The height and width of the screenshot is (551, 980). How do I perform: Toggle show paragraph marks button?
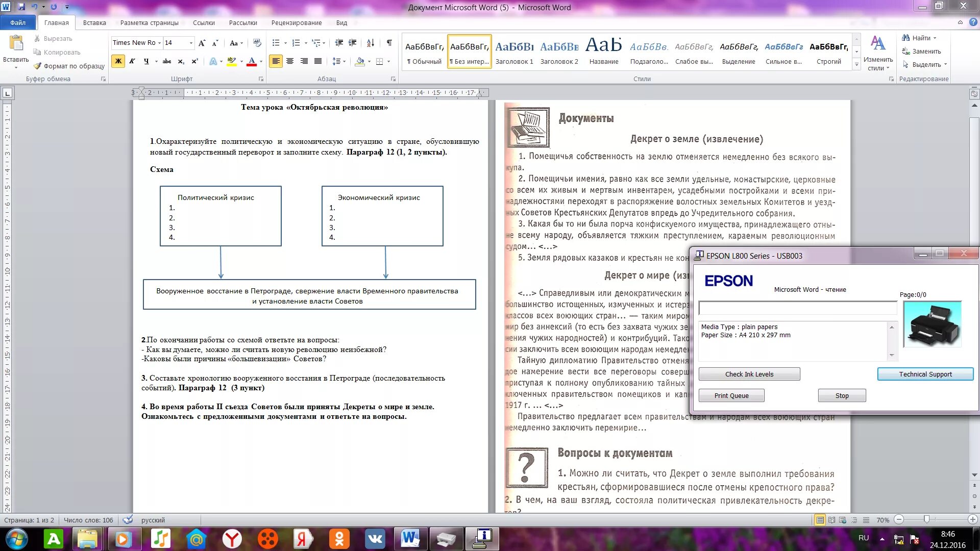pyautogui.click(x=389, y=43)
